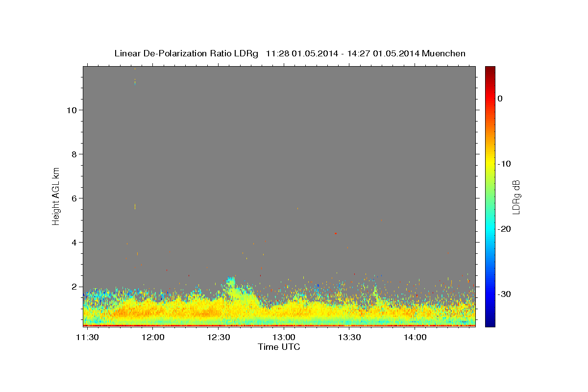588x392 pixels.
Task: Click the -30 dB colorbar label
Action: 505,294
